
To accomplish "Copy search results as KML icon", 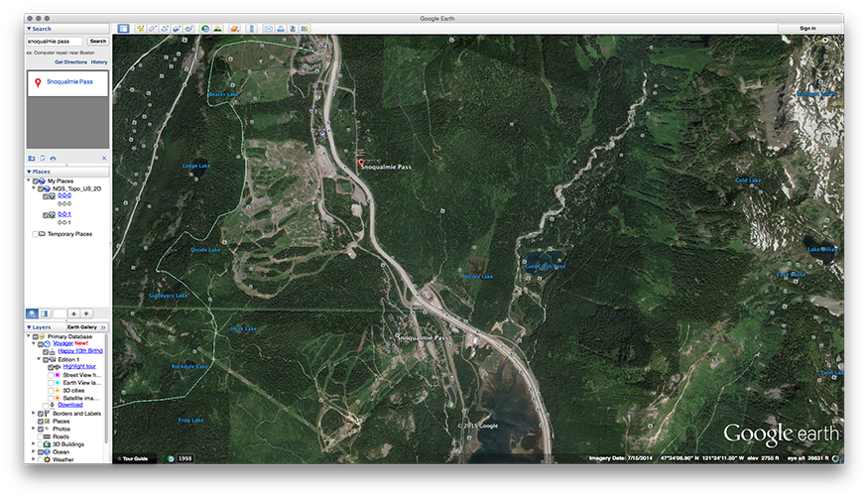I will [42, 159].
